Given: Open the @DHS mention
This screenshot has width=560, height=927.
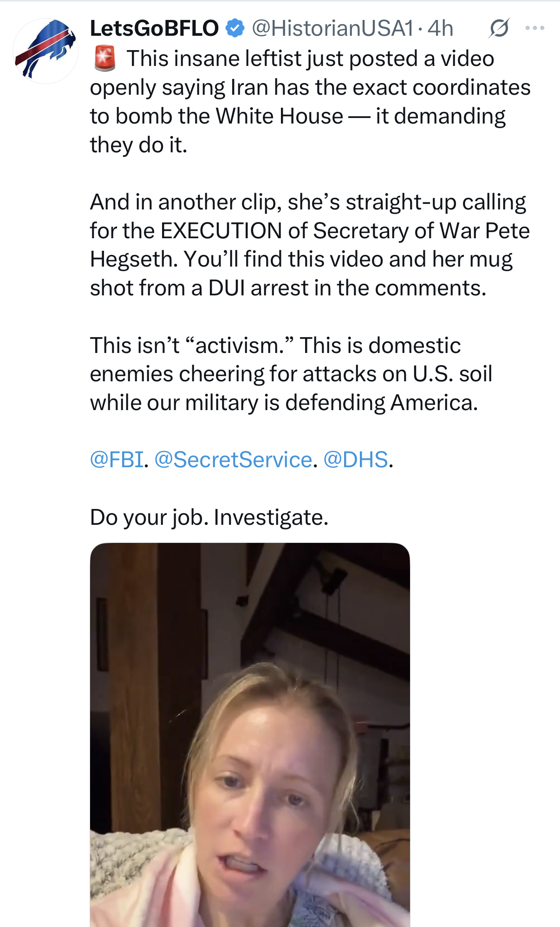Looking at the screenshot, I should (x=356, y=460).
